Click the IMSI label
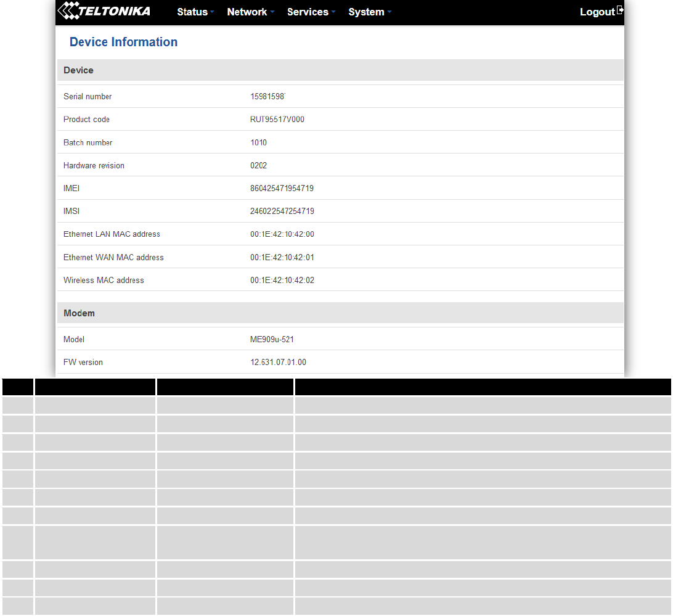Viewport: 673px width, 616px height. (x=71, y=211)
